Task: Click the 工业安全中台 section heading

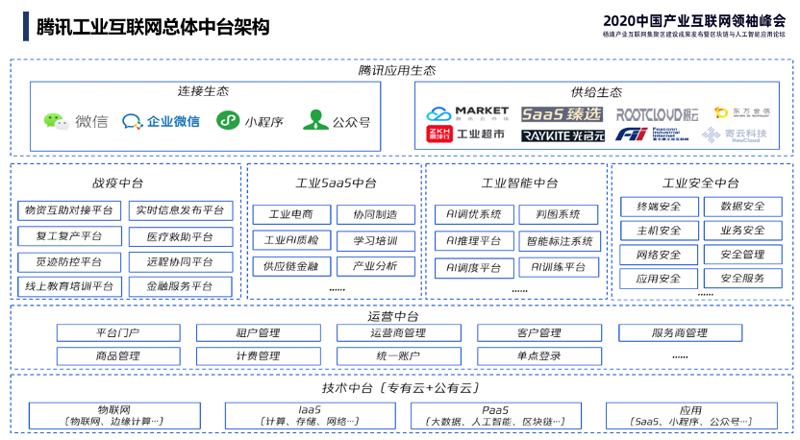Action: 701,183
